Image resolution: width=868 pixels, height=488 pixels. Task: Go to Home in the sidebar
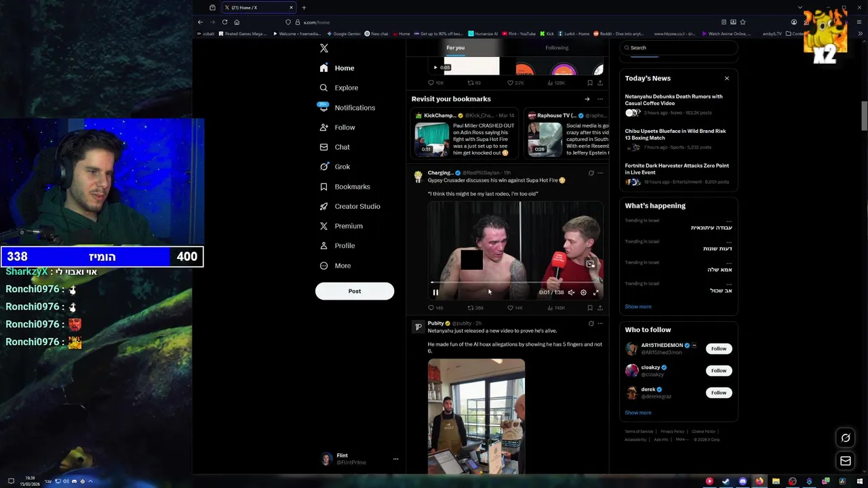tap(337, 68)
